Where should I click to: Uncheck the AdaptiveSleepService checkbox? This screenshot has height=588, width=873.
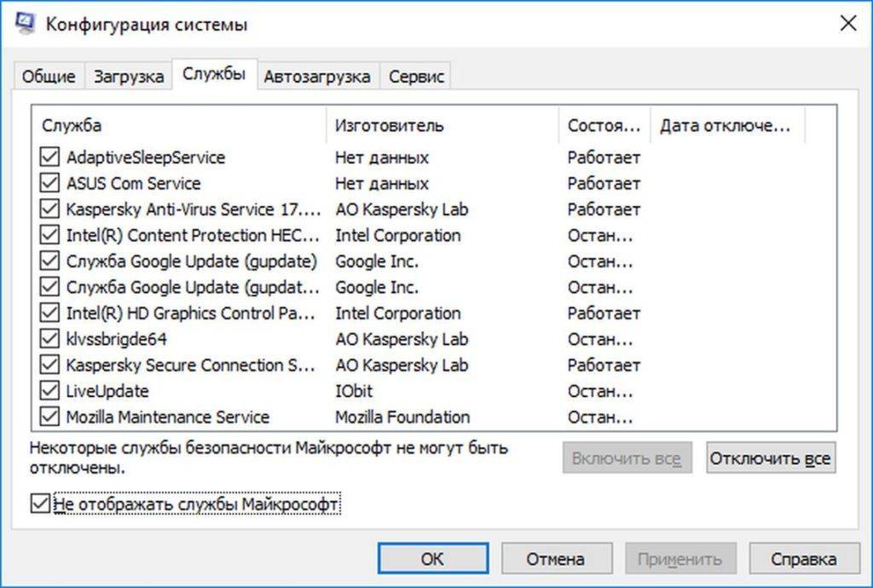[49, 158]
